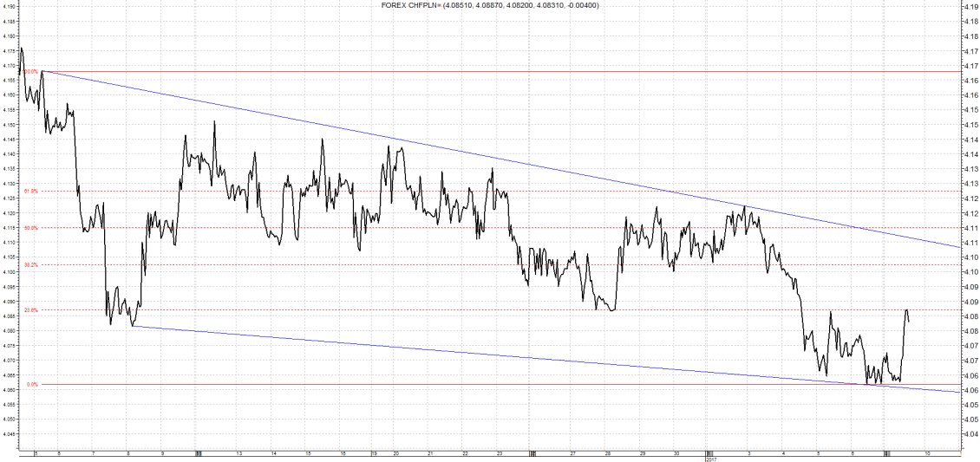Screen dimensions: 980x462
Task: Click the solid red 100% horizontal line
Action: (x=520, y=71)
